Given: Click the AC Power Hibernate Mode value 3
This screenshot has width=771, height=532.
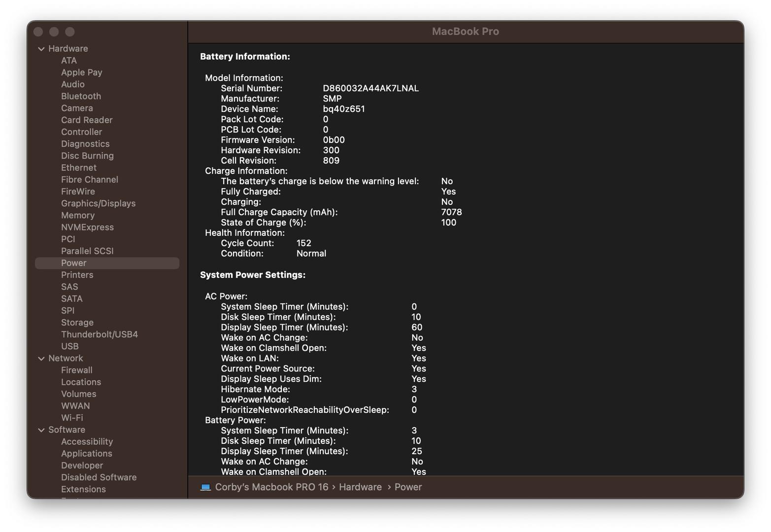Looking at the screenshot, I should (414, 389).
